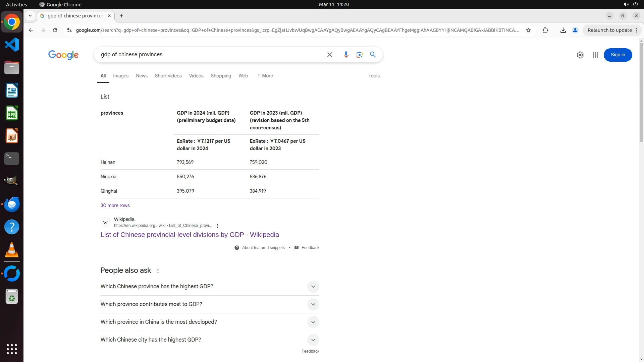Bookmark this page with star icon

(528, 30)
